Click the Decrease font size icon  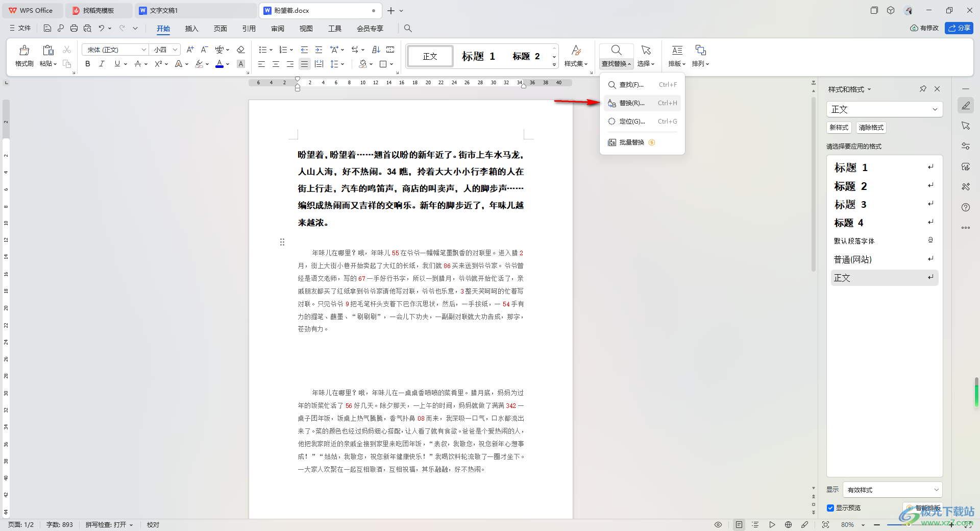point(204,50)
